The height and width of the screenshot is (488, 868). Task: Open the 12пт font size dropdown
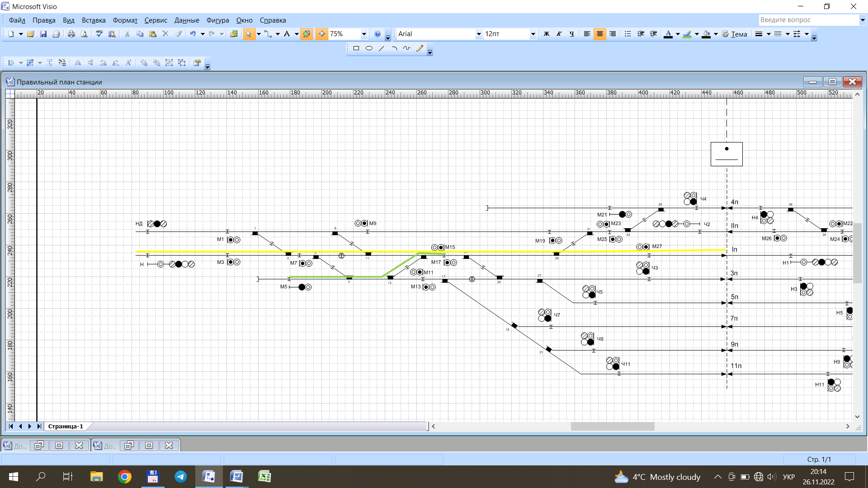pyautogui.click(x=533, y=34)
